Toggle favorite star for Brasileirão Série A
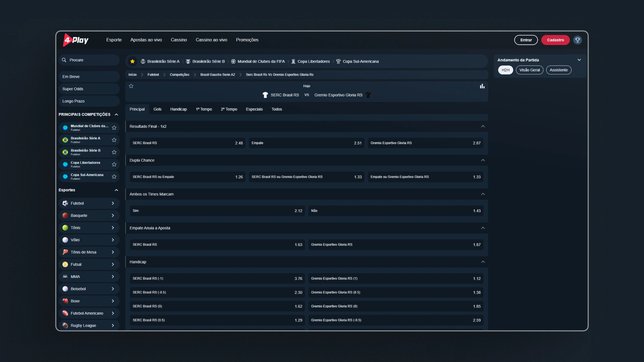The height and width of the screenshot is (362, 644). coord(114,140)
